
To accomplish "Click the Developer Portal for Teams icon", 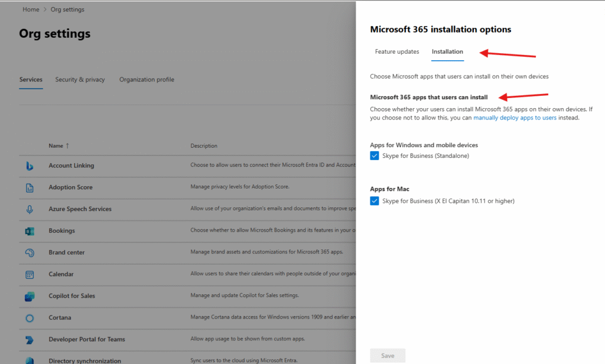I will pyautogui.click(x=30, y=340).
